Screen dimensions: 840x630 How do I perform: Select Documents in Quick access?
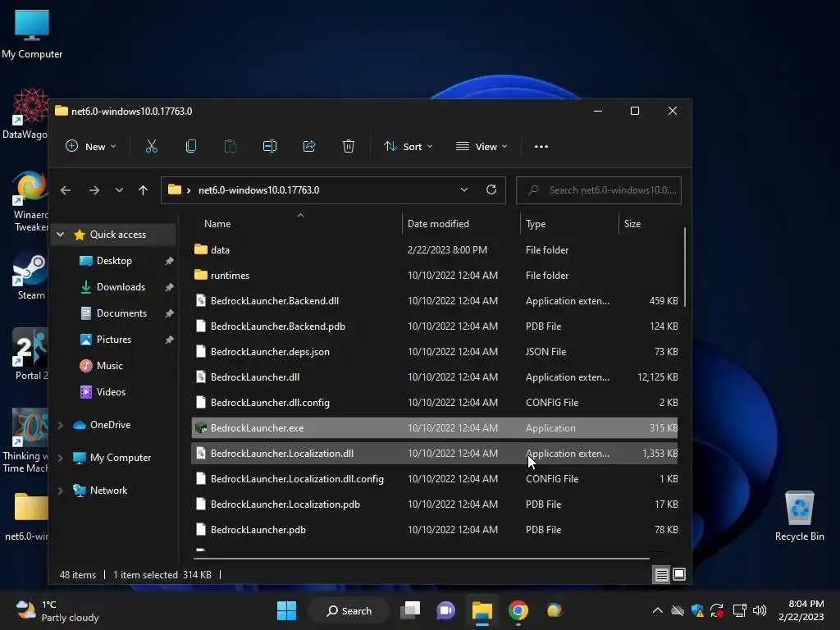pos(121,313)
